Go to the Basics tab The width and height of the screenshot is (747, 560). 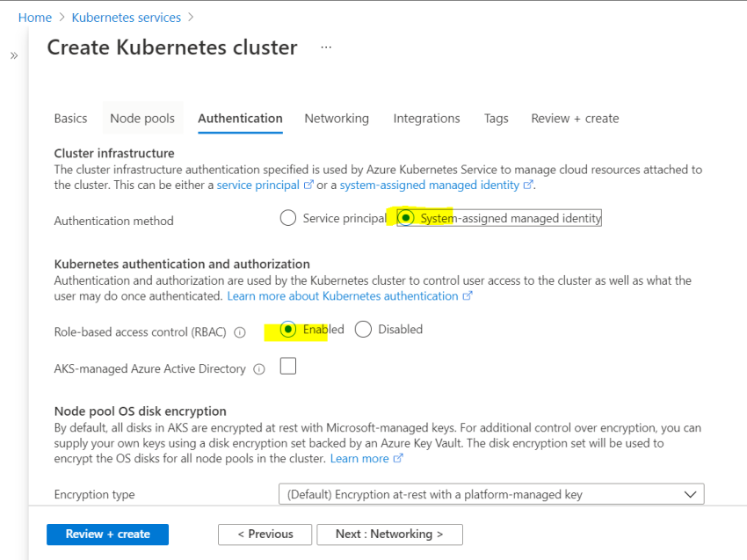coord(70,118)
